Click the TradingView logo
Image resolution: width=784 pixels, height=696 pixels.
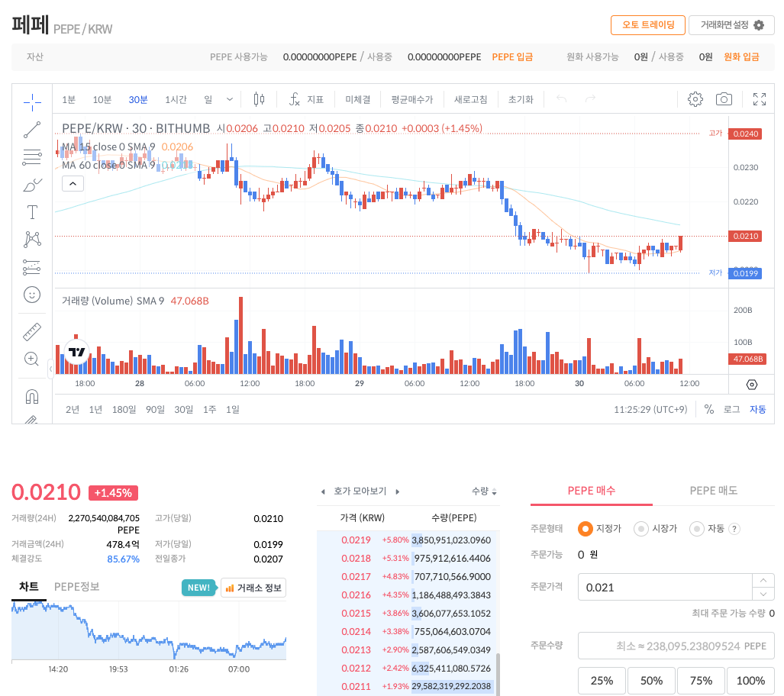tap(76, 352)
